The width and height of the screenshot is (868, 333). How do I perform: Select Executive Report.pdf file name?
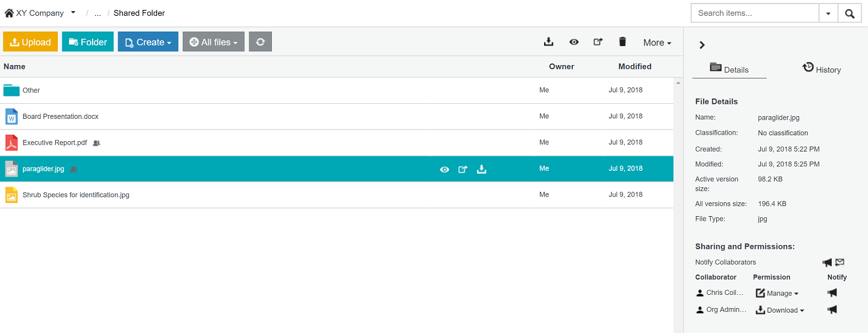(55, 143)
